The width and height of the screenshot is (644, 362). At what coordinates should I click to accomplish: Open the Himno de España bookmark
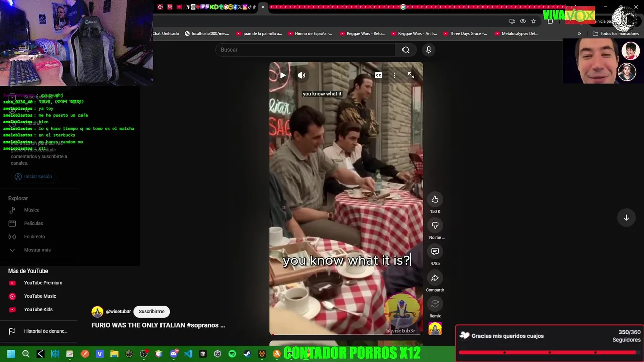(x=310, y=34)
